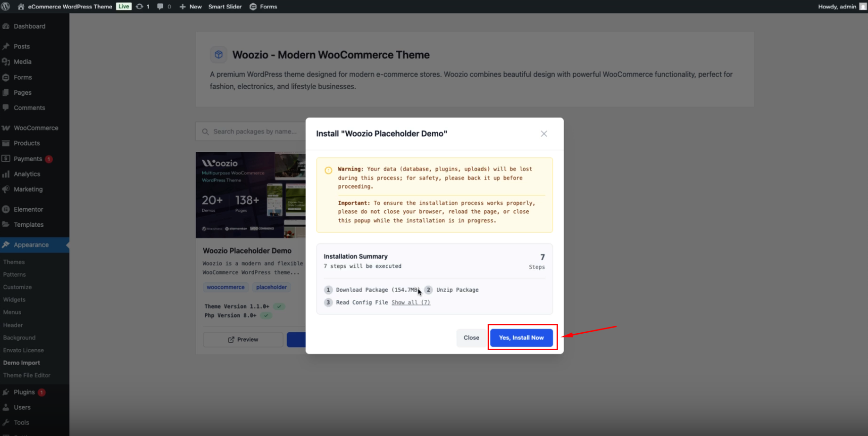The height and width of the screenshot is (436, 868).
Task: Click the Analytics sidebar item
Action: [27, 174]
